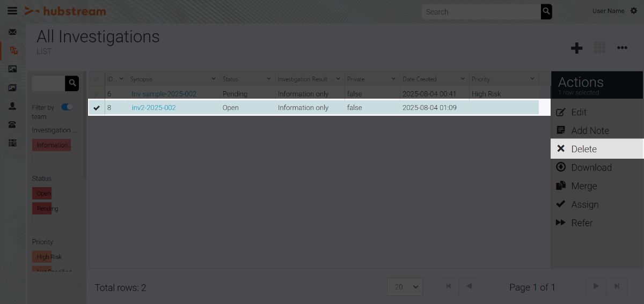Open the Inv sample-2025-002 link
The width and height of the screenshot is (644, 304).
pos(164,94)
